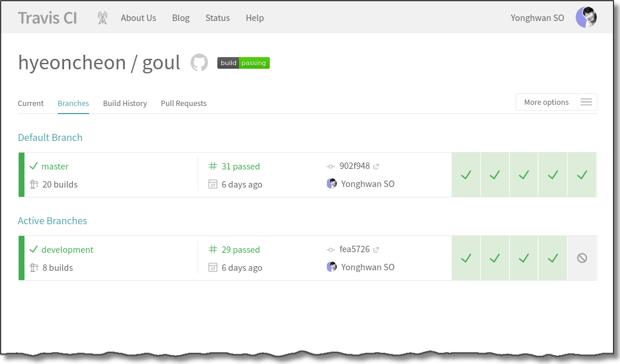Click the external link icon next to 902f948
The height and width of the screenshot is (364, 620).
[376, 167]
